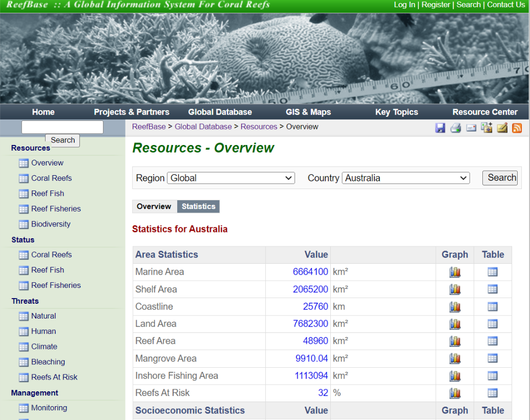Open table icon for Reef Area
This screenshot has width=530, height=420.
point(493,341)
